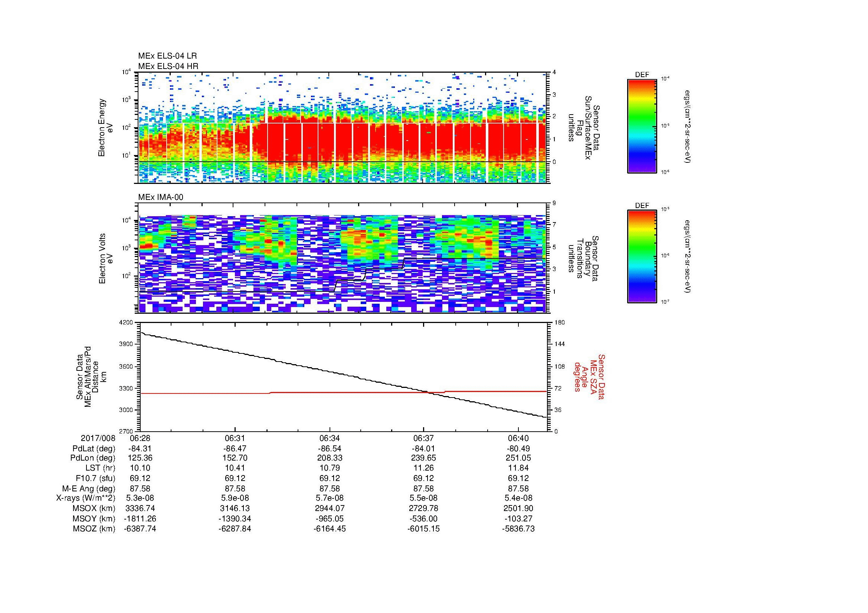Click the MEx IMA-00 panel title

point(161,197)
